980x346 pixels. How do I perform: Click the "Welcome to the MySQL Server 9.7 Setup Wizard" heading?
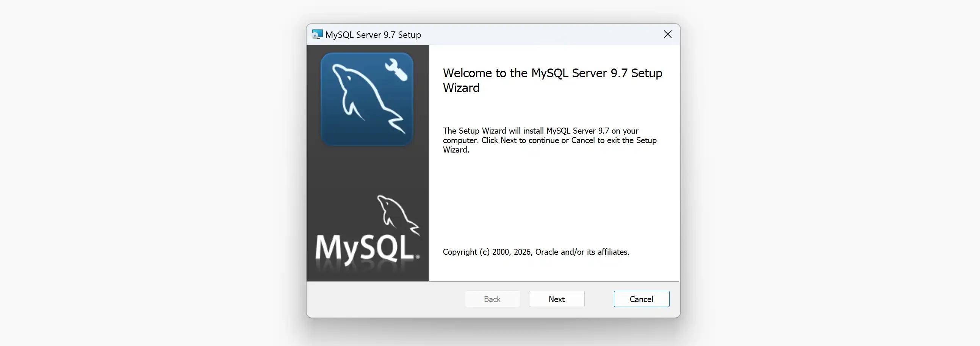(553, 80)
